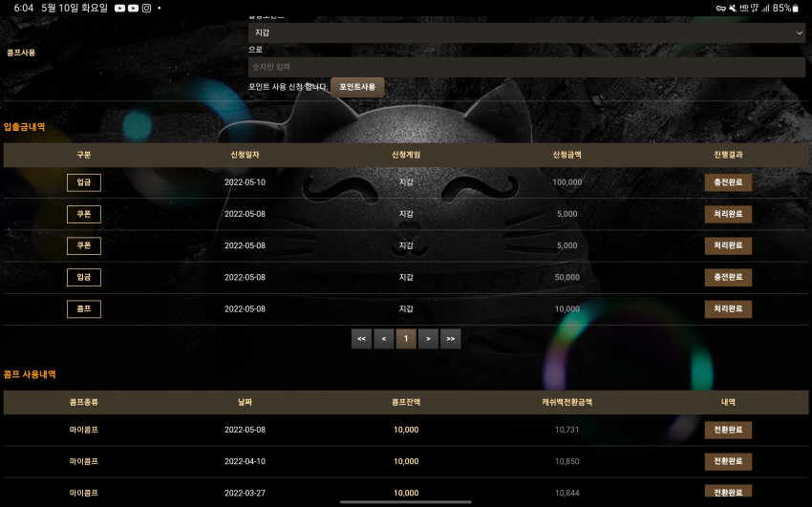Click the 콤프잔액 column header
812x507 pixels.
tap(406, 402)
